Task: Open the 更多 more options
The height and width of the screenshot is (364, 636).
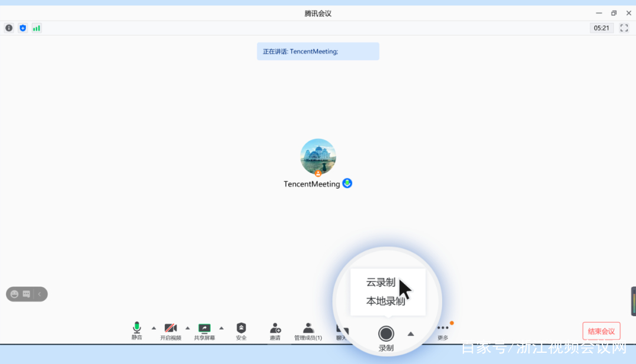Action: click(443, 331)
